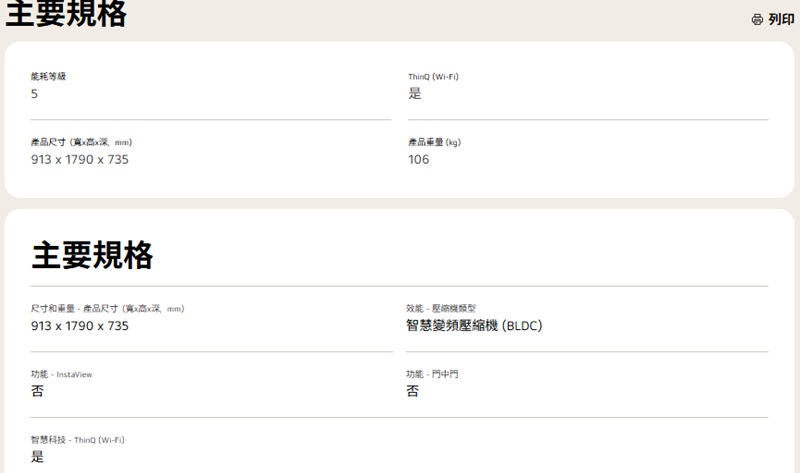Click the top card 產品尺寸 dimensions label
The image size is (800, 473).
click(82, 142)
